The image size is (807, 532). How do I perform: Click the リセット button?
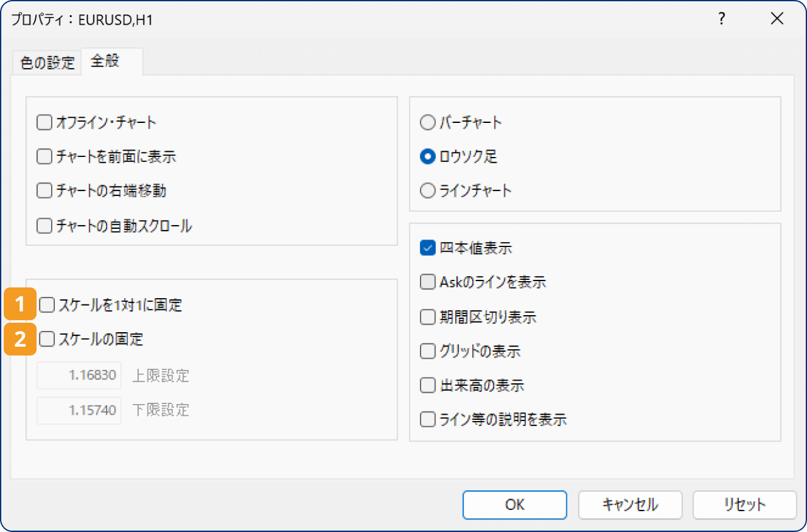point(745,504)
